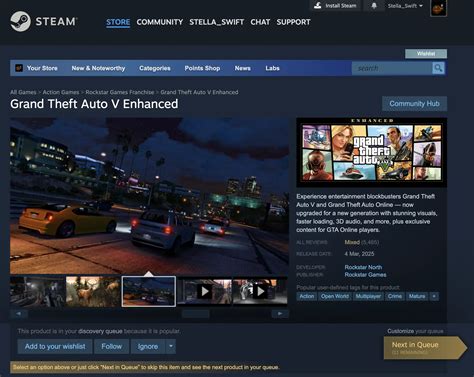Image resolution: width=474 pixels, height=377 pixels.
Task: Open the Mixed reviews summary link
Action: pos(352,242)
